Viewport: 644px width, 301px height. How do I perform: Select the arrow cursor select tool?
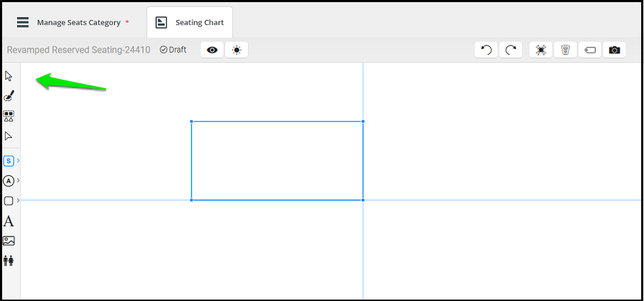(x=9, y=76)
